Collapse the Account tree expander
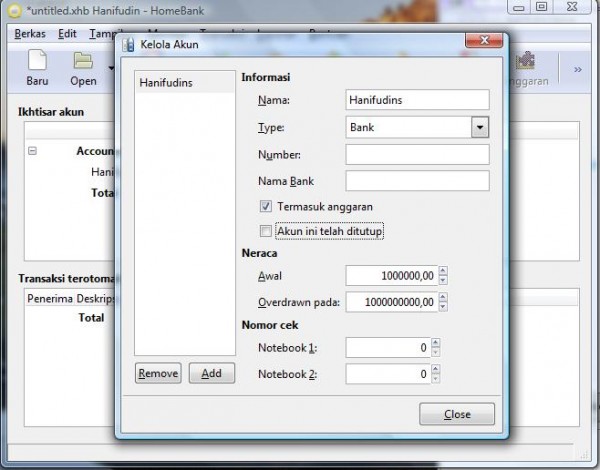The height and width of the screenshot is (470, 600). coord(32,152)
